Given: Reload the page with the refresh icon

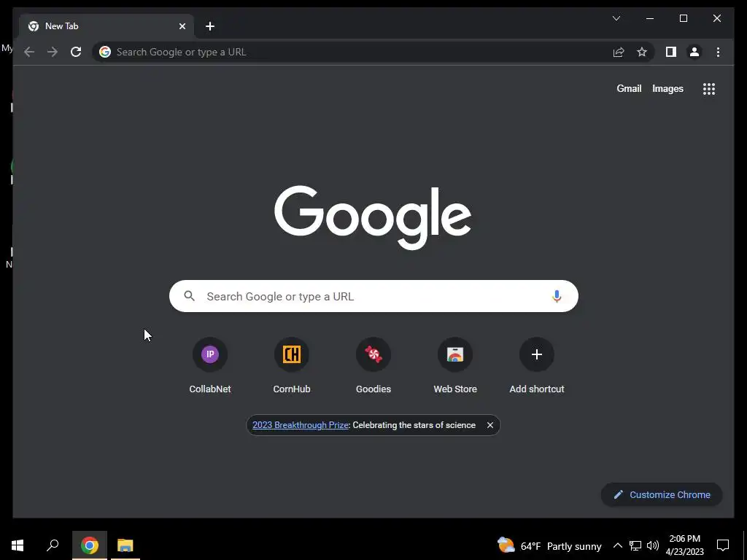Looking at the screenshot, I should coord(76,52).
